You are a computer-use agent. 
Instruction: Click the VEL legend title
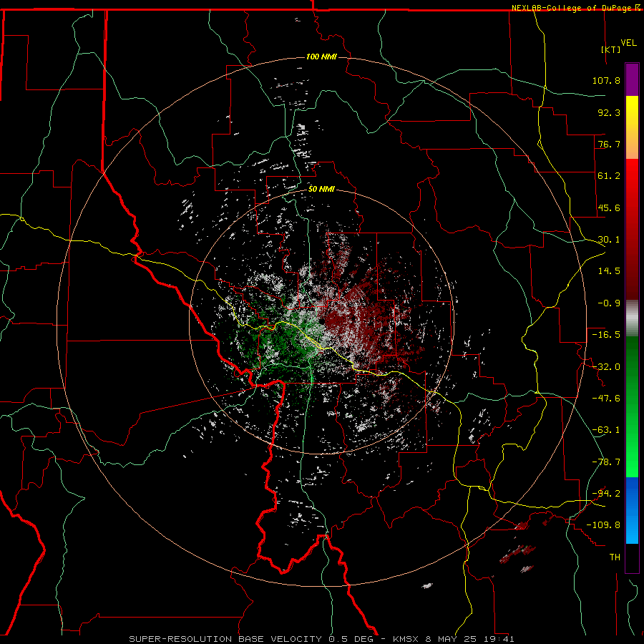pyautogui.click(x=628, y=43)
